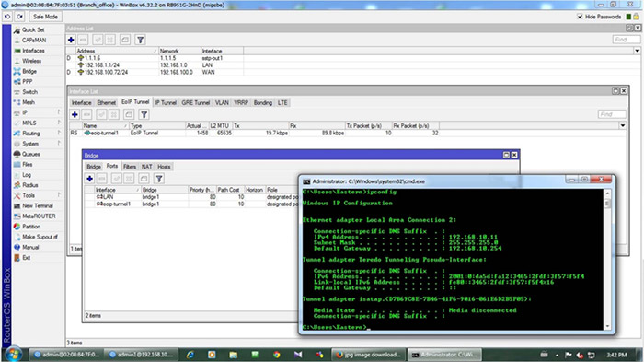Switch to the IP Tunnel tab
Screen dimensions: 644x362
click(166, 102)
